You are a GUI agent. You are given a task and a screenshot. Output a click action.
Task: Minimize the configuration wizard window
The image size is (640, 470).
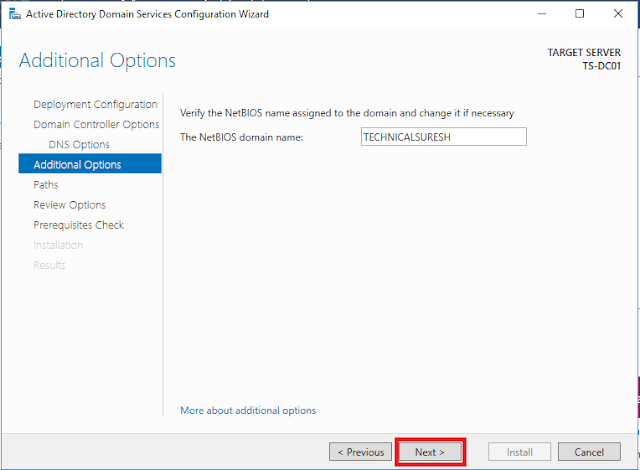tap(542, 14)
